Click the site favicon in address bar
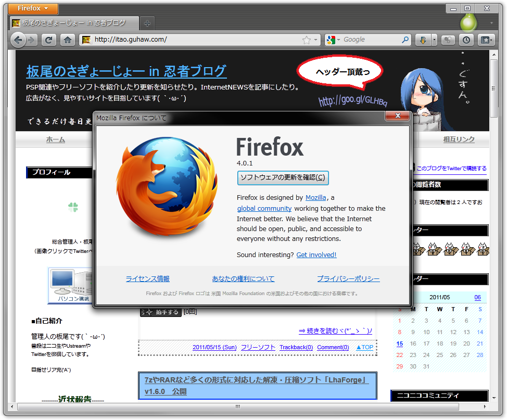Screen dimensions: 507x420 pos(86,40)
